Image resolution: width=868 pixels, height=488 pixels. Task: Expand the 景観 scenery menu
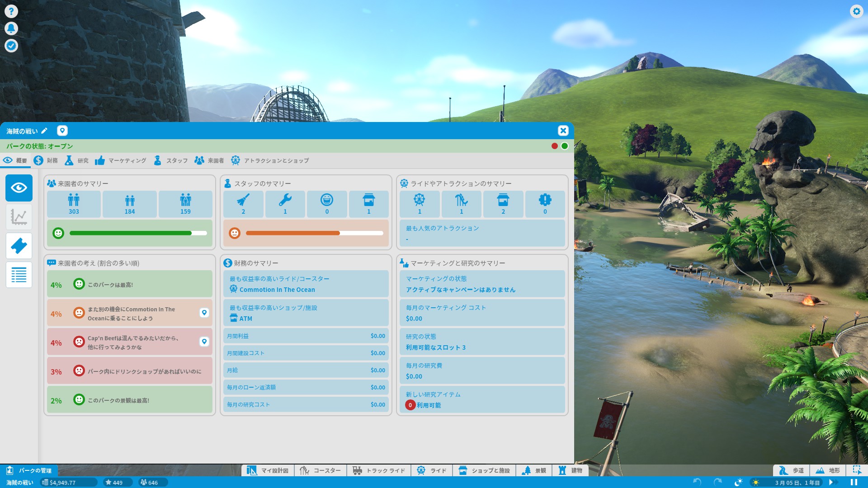click(x=534, y=470)
